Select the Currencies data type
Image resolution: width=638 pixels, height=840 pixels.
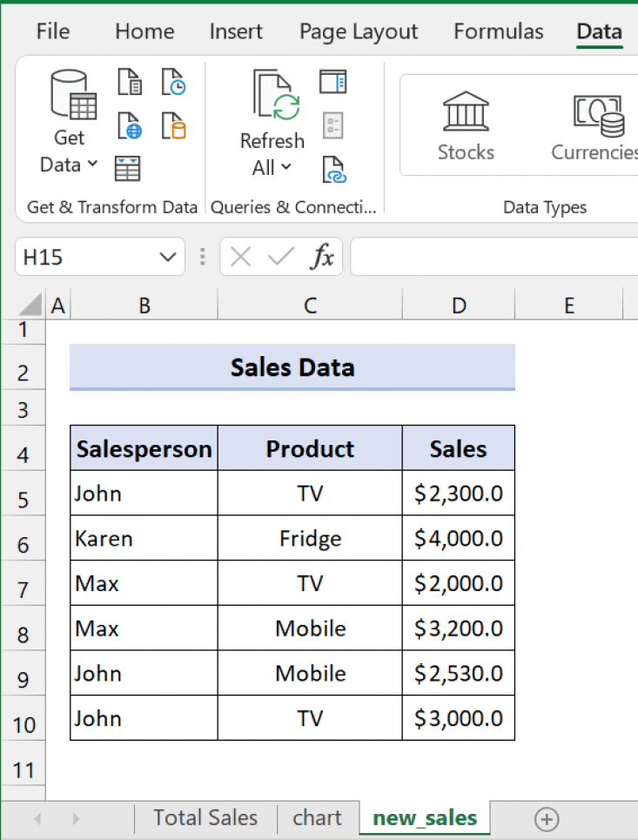click(597, 126)
